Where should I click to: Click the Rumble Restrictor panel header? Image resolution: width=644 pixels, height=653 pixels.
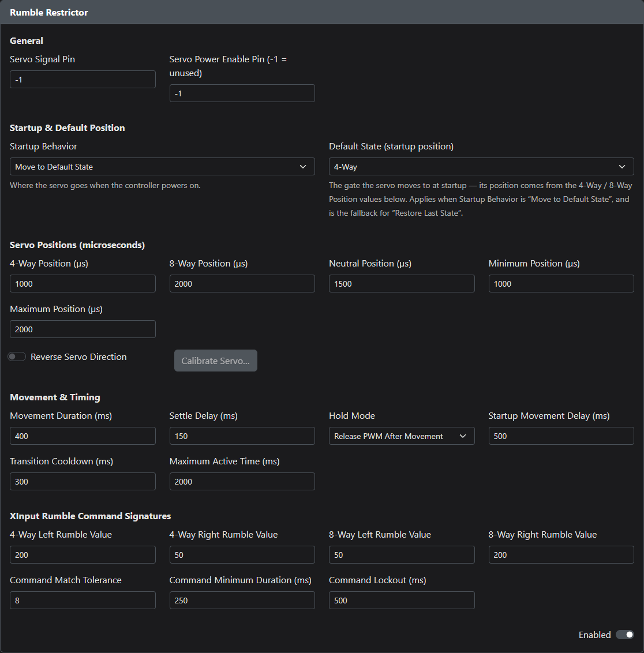[322, 12]
